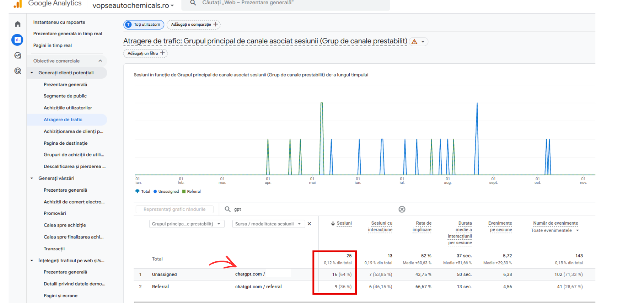Open dropdown arrow beside the report title
Screen dimensions: 644x303
423,42
